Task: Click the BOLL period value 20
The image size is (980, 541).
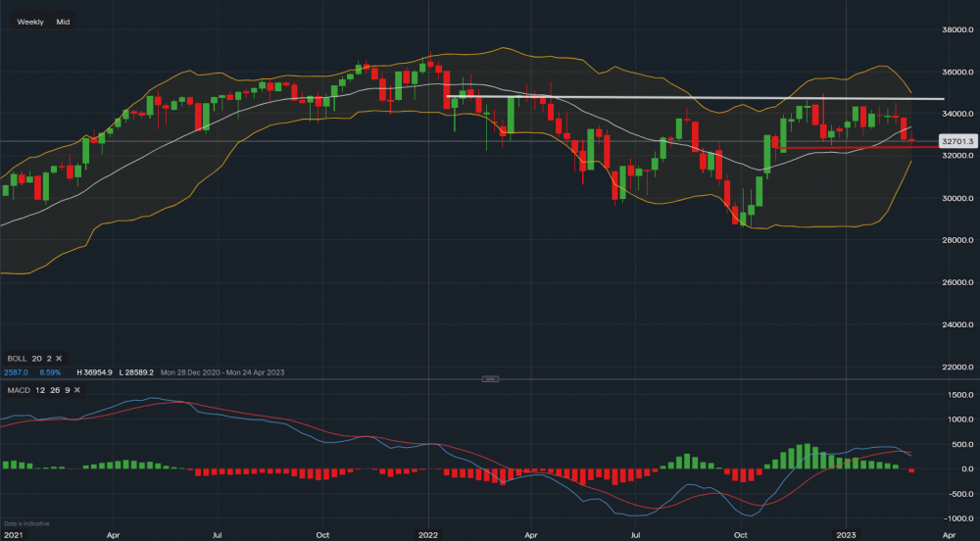Action: [36, 359]
